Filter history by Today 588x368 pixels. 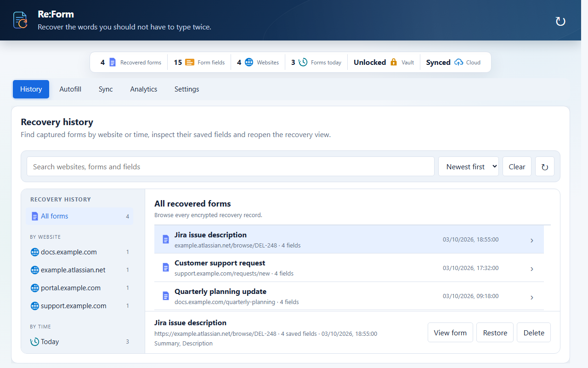pyautogui.click(x=80, y=342)
